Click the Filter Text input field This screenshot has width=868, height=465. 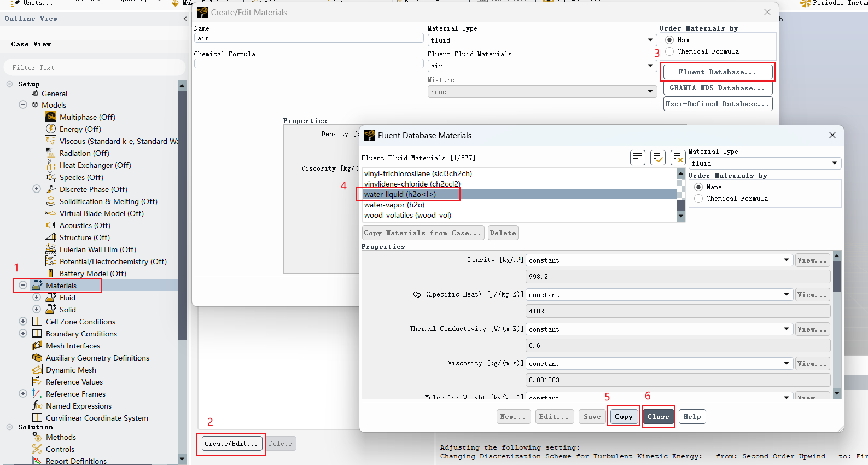(95, 67)
